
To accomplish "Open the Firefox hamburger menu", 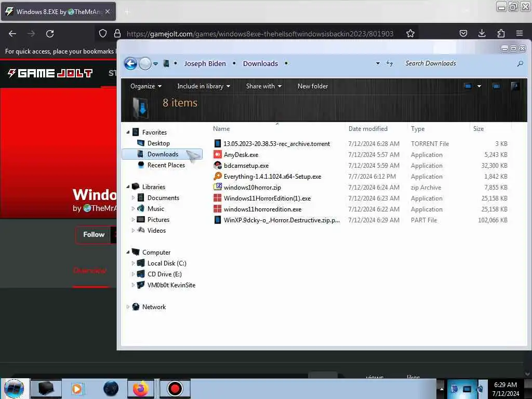I will (520, 33).
